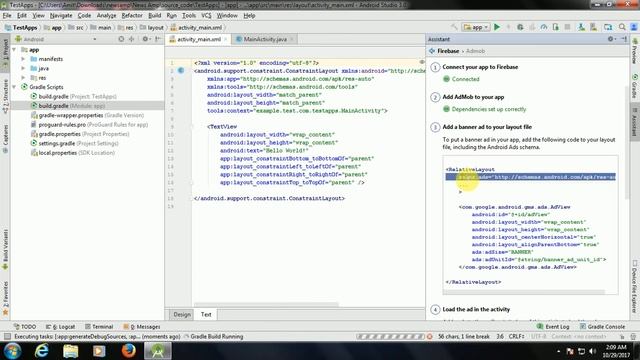Click the Search Everywhere magnifier icon
This screenshot has height=360, width=640.
[x=622, y=27]
